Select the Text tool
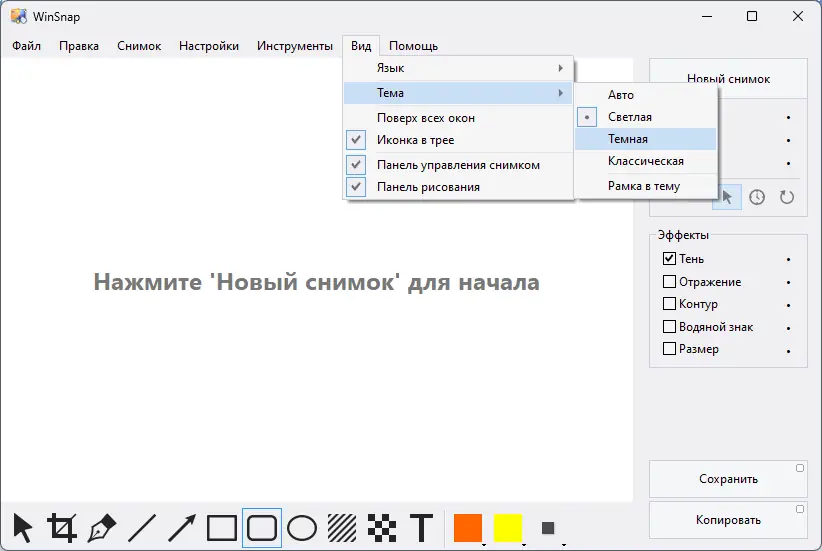The width and height of the screenshot is (822, 551). [x=421, y=527]
